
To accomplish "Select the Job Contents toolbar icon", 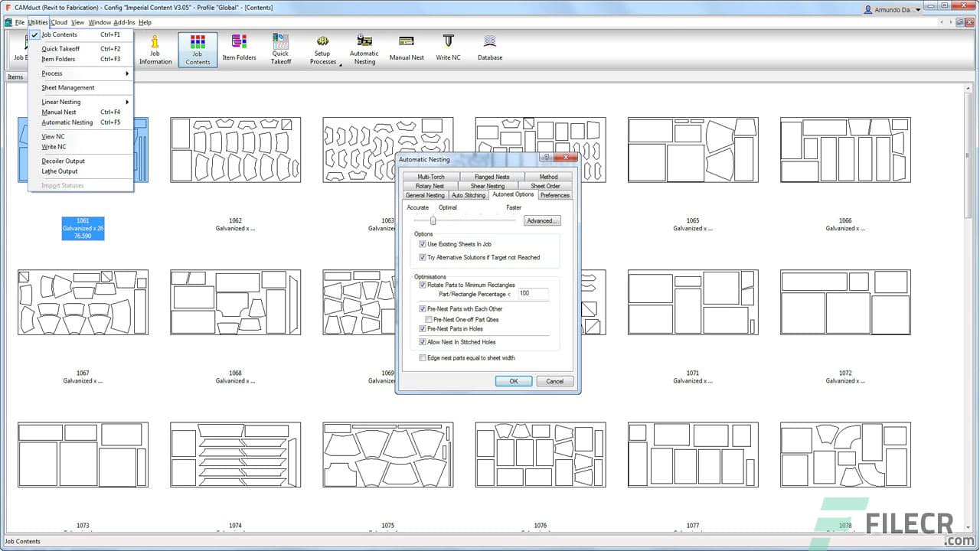I will pos(197,47).
